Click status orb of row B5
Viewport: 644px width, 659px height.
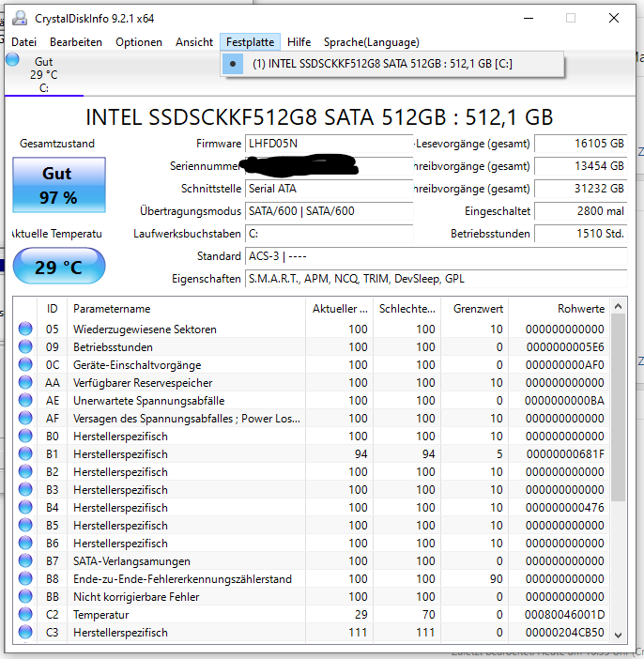click(x=25, y=525)
